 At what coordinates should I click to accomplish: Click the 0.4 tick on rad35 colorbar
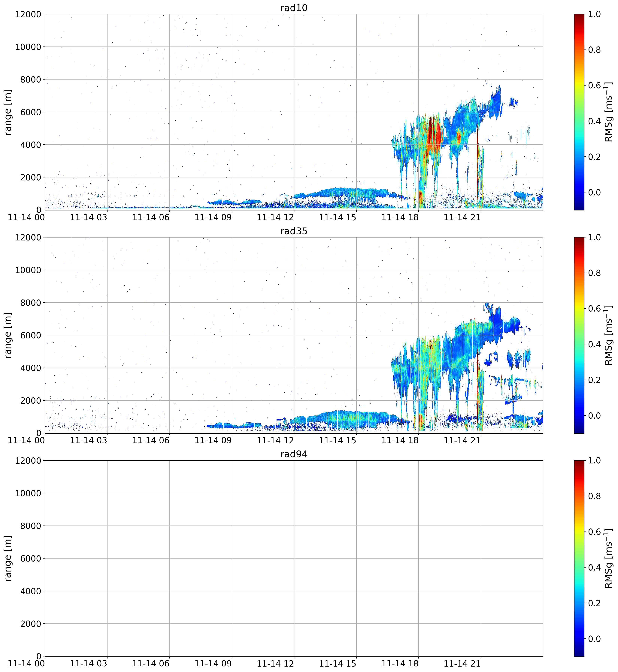[594, 344]
